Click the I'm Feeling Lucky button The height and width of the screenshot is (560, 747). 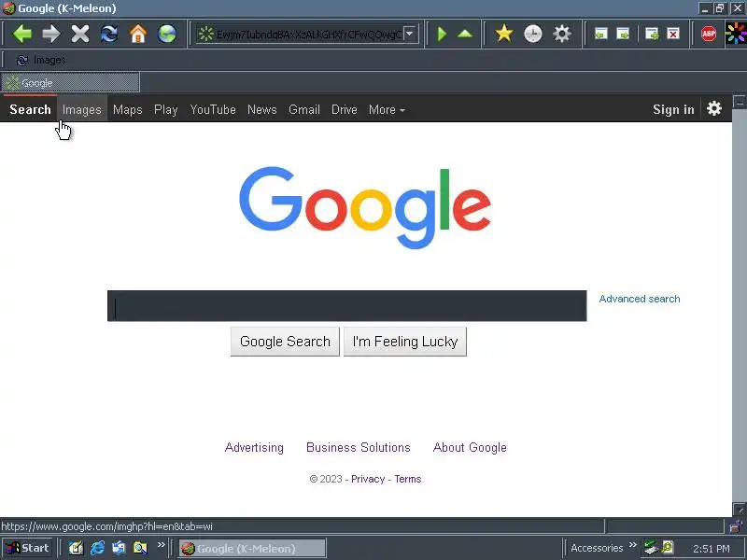point(405,342)
